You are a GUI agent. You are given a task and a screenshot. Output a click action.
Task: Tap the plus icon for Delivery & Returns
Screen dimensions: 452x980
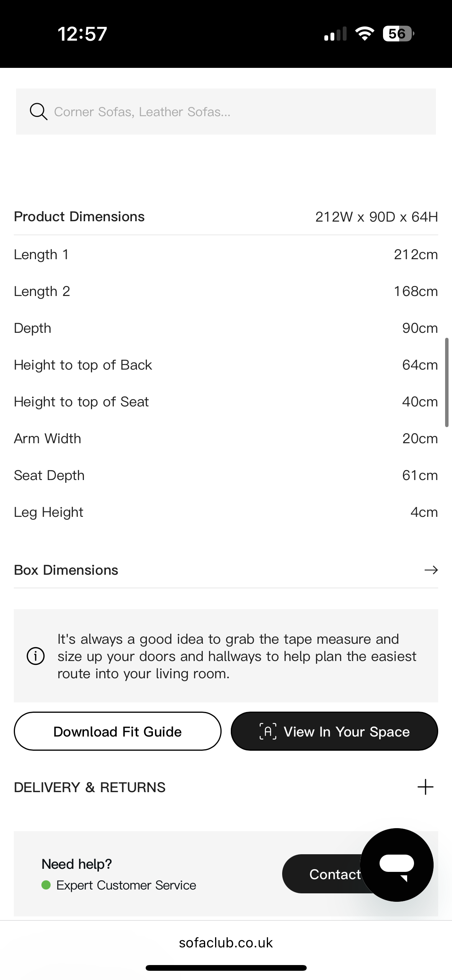(x=425, y=787)
